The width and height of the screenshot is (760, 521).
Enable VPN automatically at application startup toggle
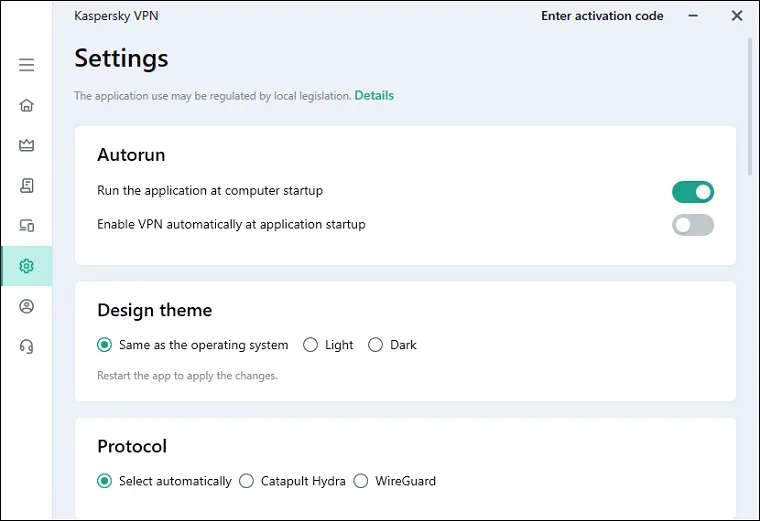pos(693,225)
